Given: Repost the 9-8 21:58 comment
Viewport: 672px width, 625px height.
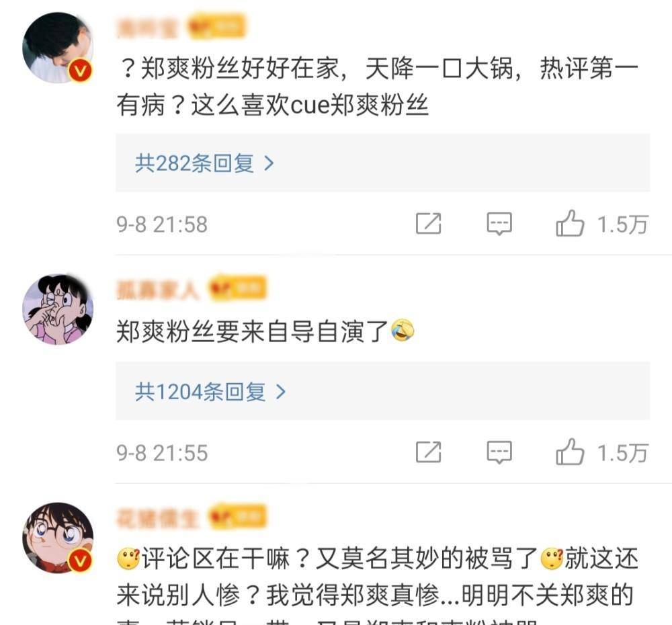Looking at the screenshot, I should tap(428, 223).
